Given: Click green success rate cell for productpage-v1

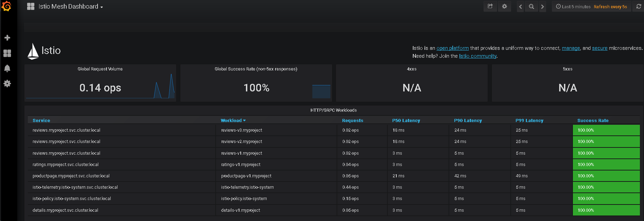Looking at the screenshot, I should click(x=606, y=176).
